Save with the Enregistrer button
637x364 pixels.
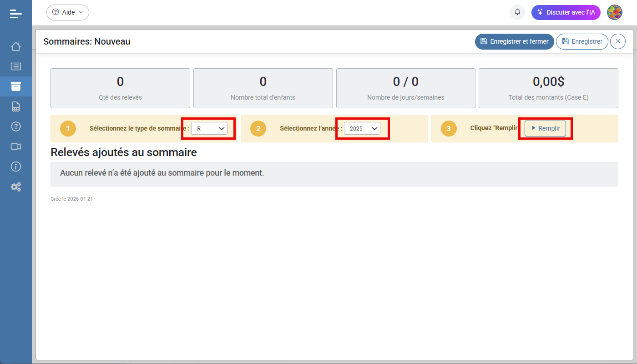tap(582, 41)
